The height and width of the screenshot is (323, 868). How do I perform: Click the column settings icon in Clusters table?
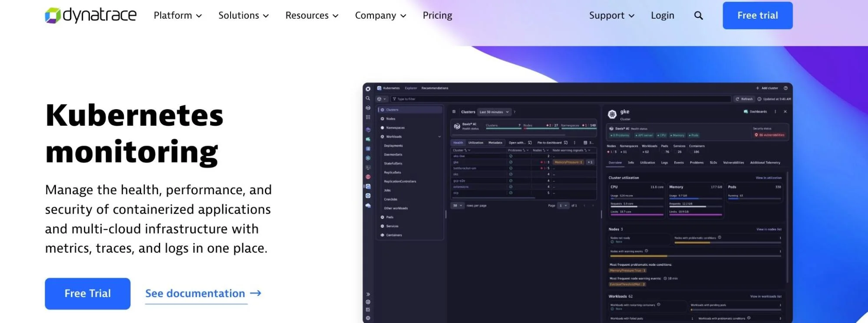click(585, 143)
